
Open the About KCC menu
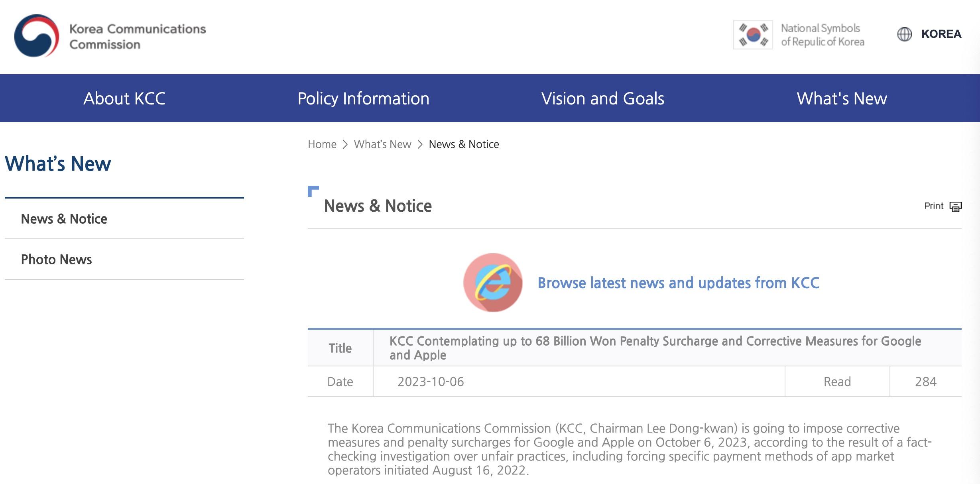[124, 98]
